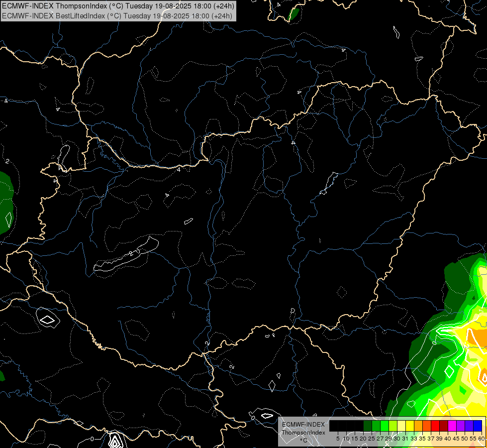Image resolution: width=487 pixels, height=448 pixels.
Task: Pick the lime 29–30 legend swatch
Action: coord(393,426)
